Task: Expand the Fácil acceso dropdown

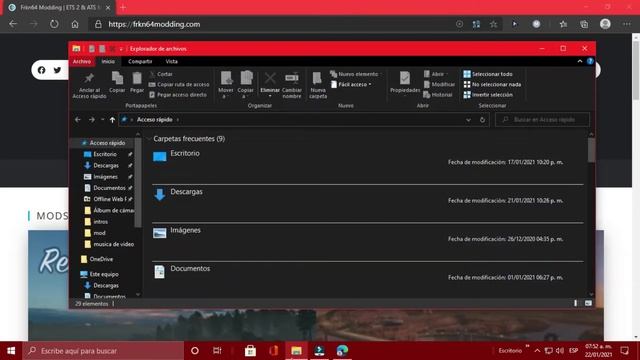Action: pos(351,84)
